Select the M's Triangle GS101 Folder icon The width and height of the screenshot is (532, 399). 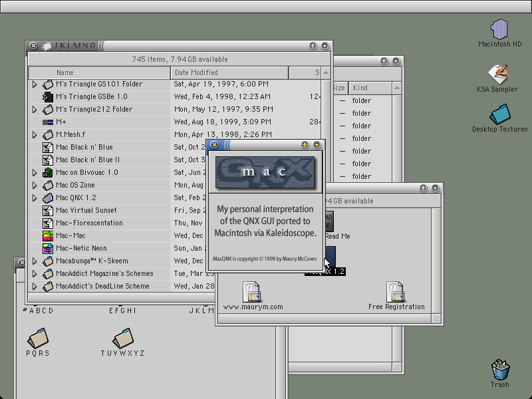point(48,84)
